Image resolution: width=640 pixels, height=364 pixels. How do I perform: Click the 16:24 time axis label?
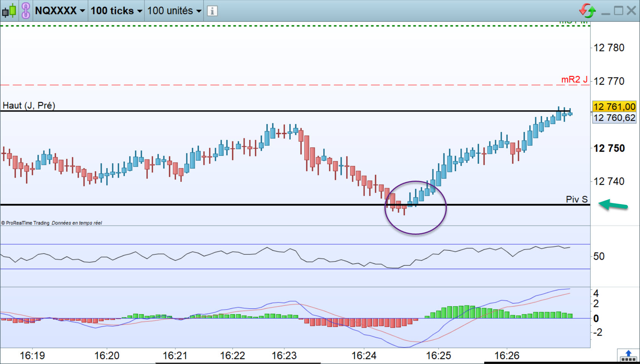coord(364,356)
